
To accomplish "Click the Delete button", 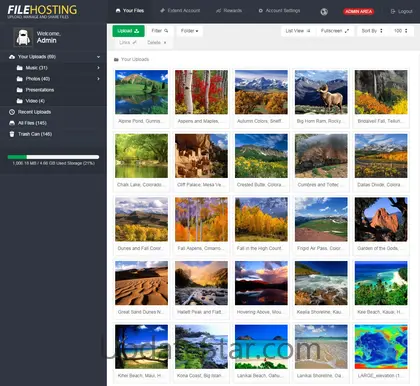I will pos(157,43).
